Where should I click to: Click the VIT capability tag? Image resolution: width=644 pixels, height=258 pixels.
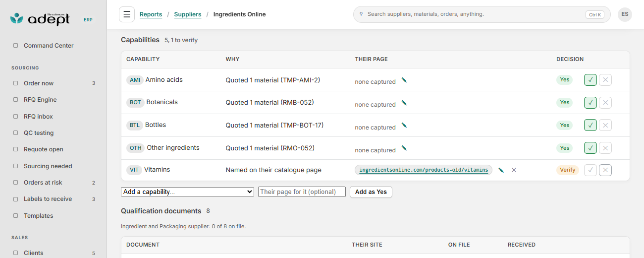[x=134, y=170]
